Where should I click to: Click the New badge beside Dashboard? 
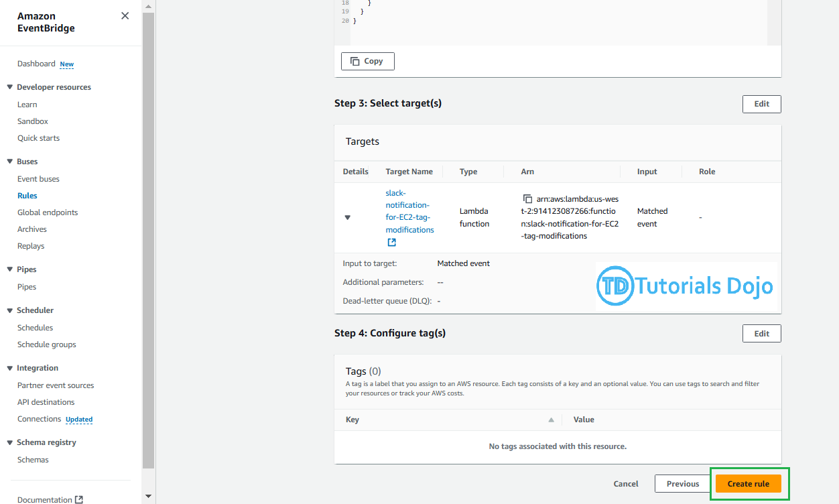67,64
